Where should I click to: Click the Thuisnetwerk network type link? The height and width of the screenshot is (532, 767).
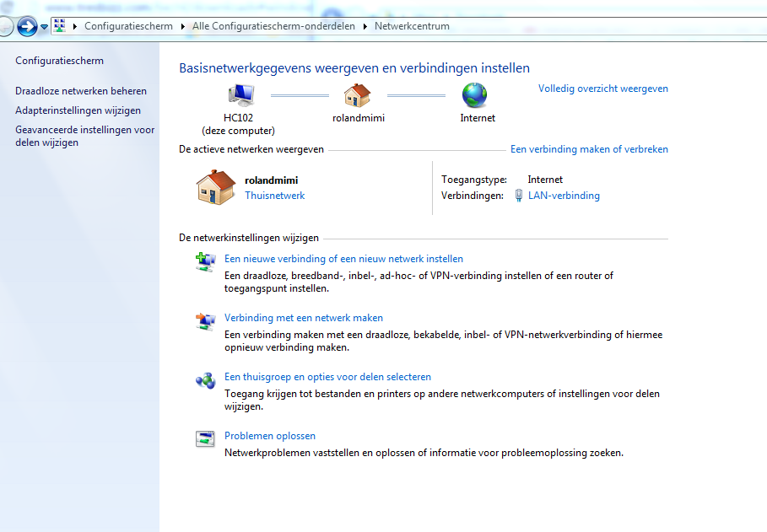tap(274, 196)
